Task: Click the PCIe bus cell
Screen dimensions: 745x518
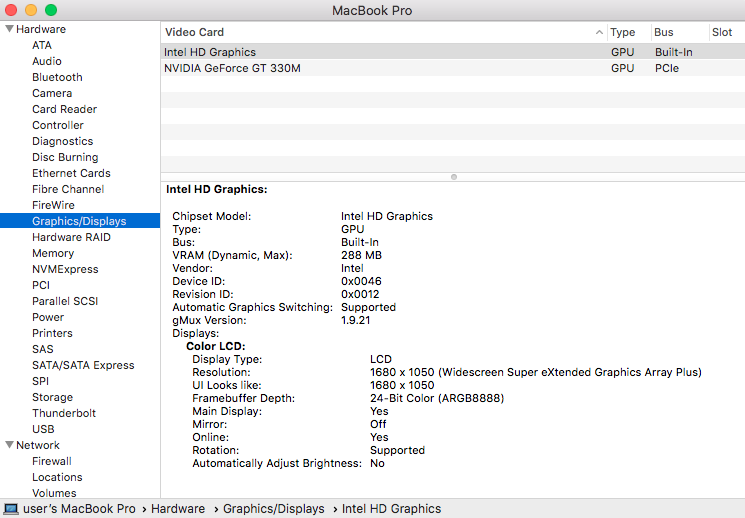Action: pos(667,68)
